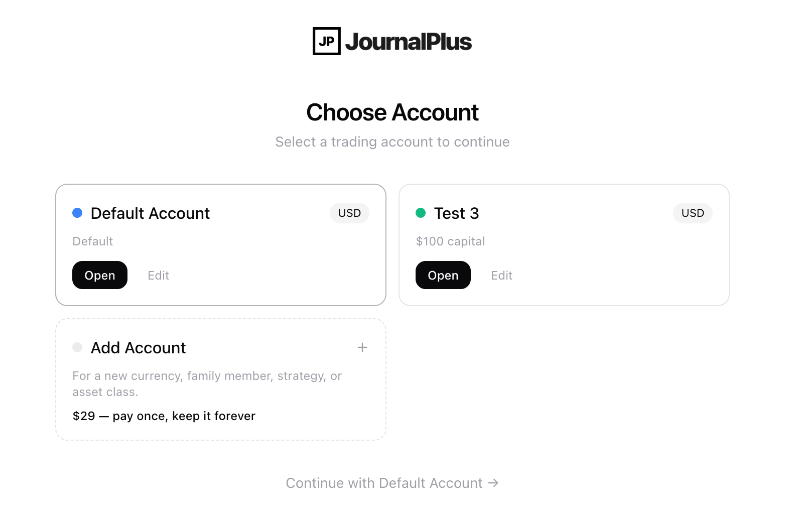792x532 pixels.
Task: Click the JournalPlus wordmark
Action: tap(409, 42)
